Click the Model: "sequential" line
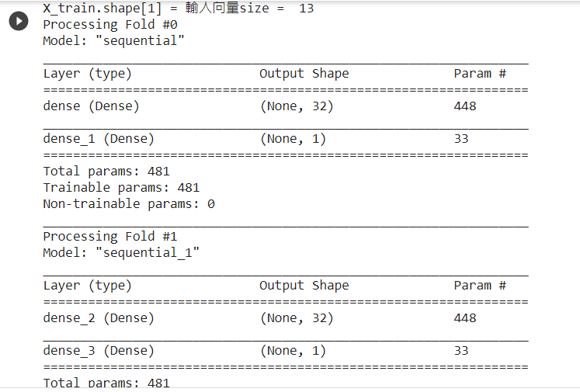The image size is (580, 392). tap(113, 40)
